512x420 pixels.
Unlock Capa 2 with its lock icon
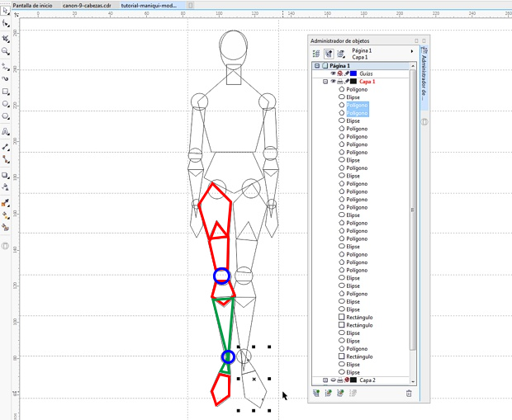pos(347,380)
